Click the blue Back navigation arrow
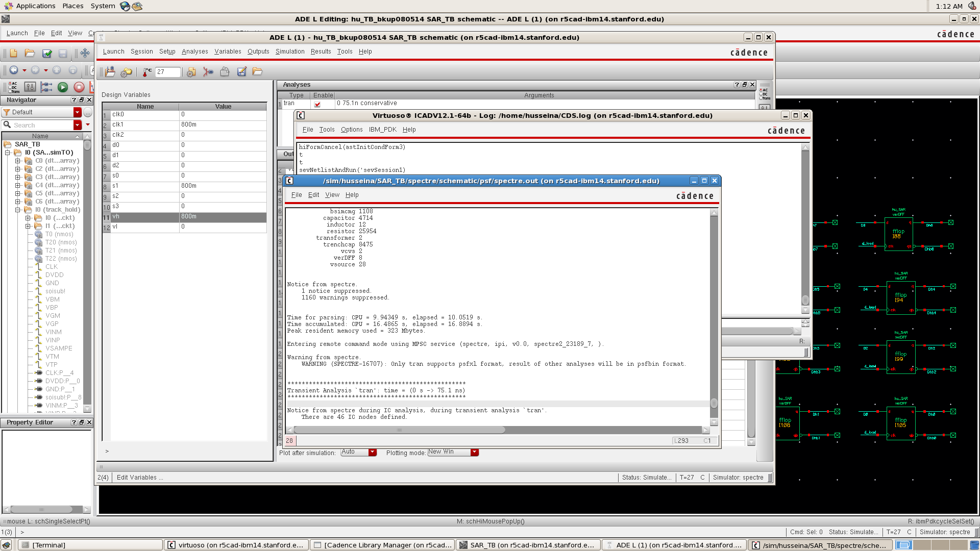This screenshot has height=551, width=980. (14, 70)
